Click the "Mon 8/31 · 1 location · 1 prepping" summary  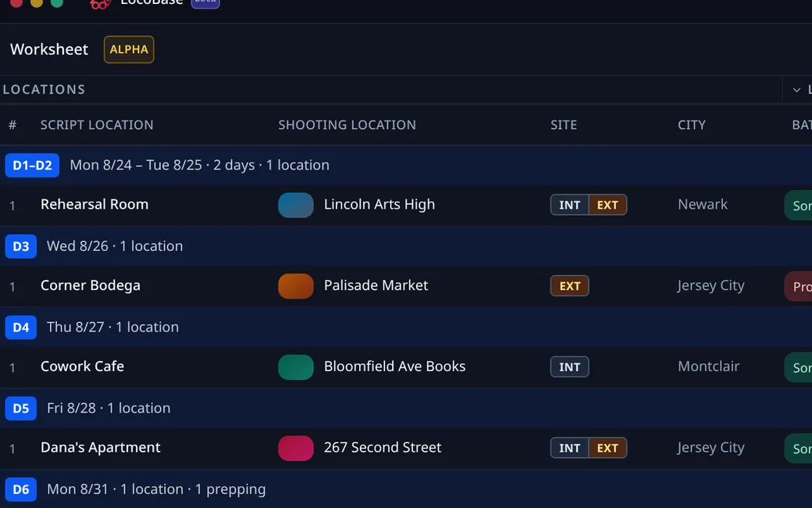[x=156, y=489]
